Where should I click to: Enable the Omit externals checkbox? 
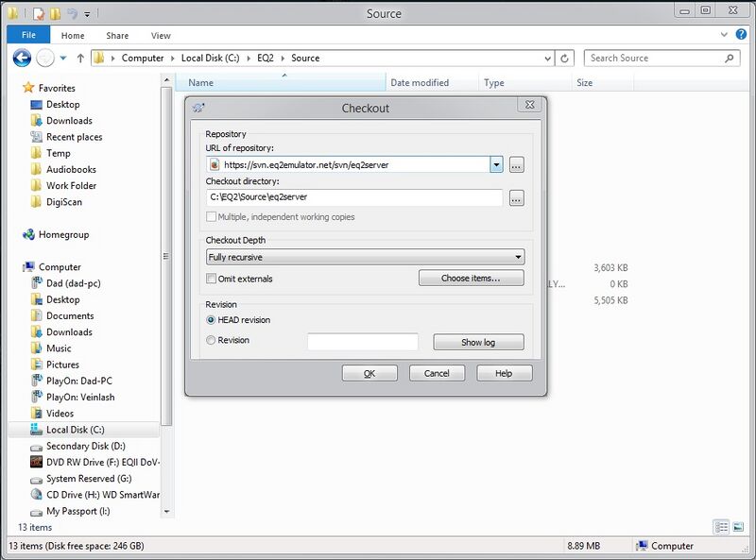point(210,277)
